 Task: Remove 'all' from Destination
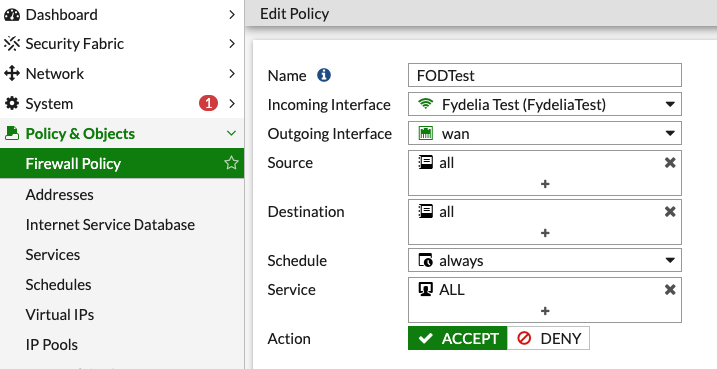coord(670,211)
